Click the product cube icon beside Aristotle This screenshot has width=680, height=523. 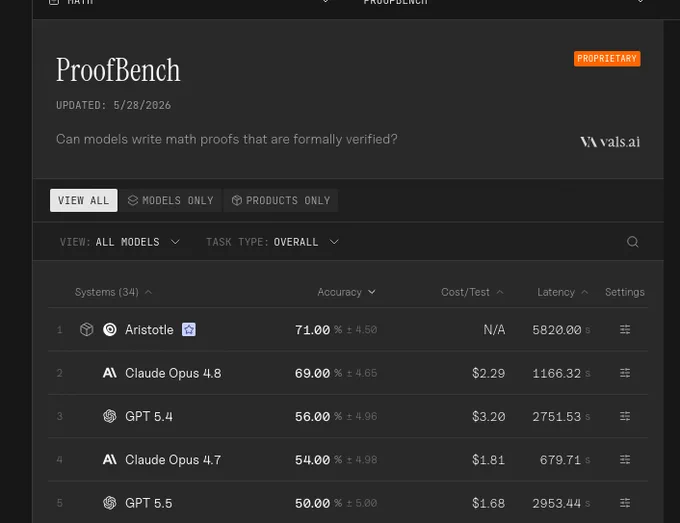[x=87, y=330]
